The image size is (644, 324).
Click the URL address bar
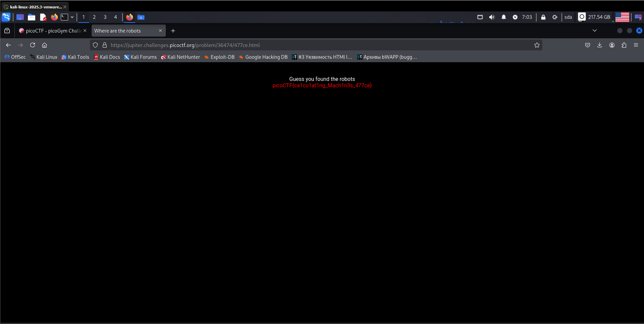[302, 45]
